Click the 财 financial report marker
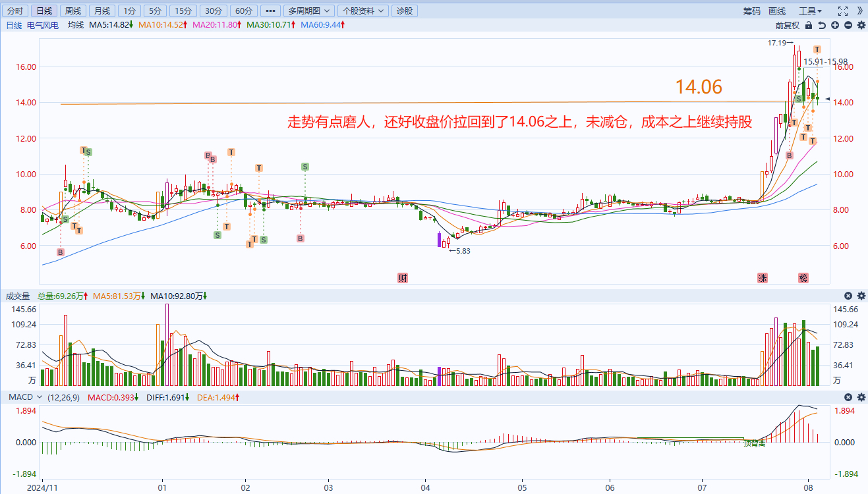This screenshot has height=494, width=868. click(x=403, y=278)
